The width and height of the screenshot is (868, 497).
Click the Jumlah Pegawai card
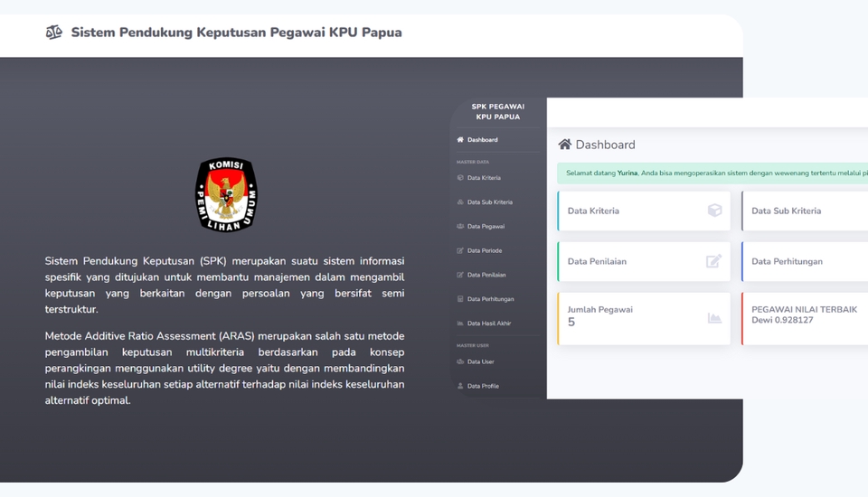(x=644, y=319)
